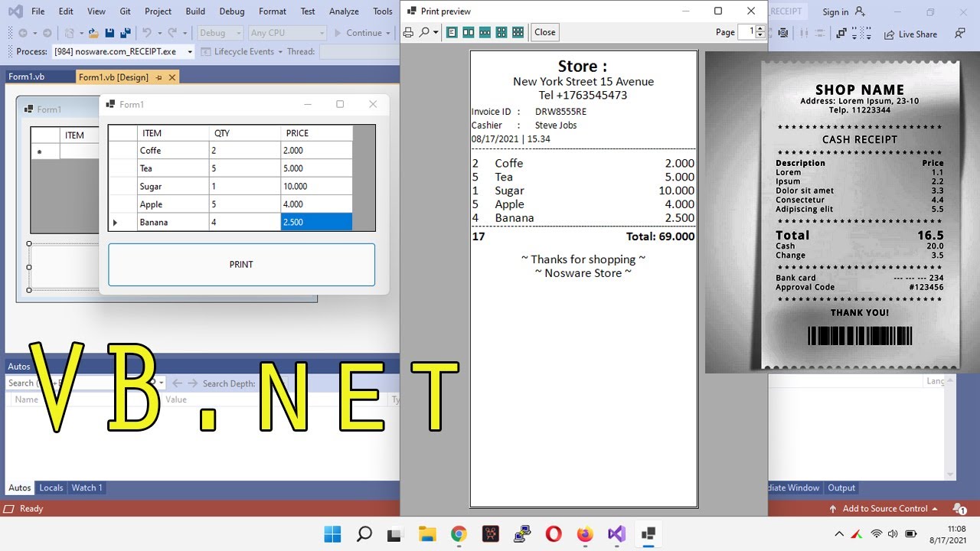Click the selected 2.500 price cell
The image size is (980, 551).
(316, 223)
